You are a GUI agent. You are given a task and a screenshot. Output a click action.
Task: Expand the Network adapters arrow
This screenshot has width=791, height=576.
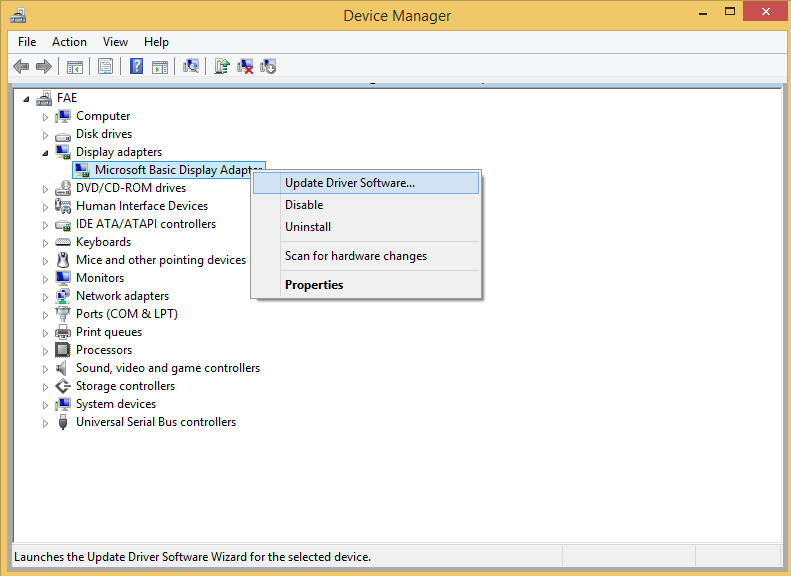click(x=45, y=297)
